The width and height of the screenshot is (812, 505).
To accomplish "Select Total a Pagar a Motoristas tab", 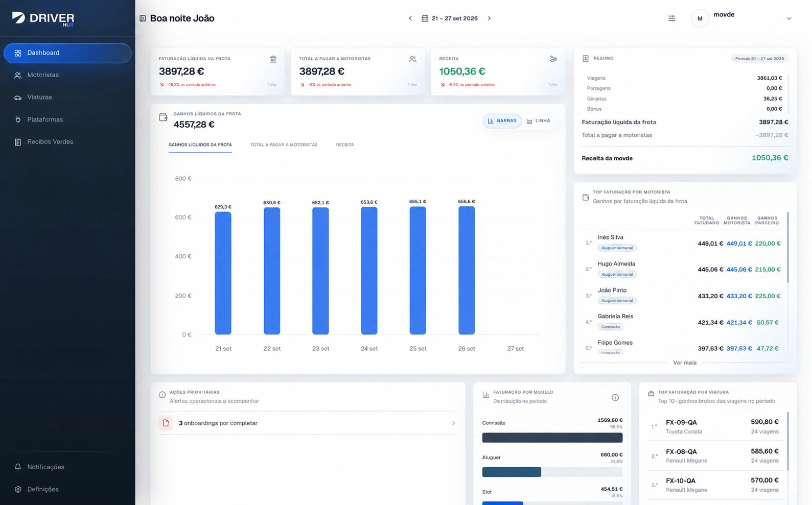I will [284, 145].
